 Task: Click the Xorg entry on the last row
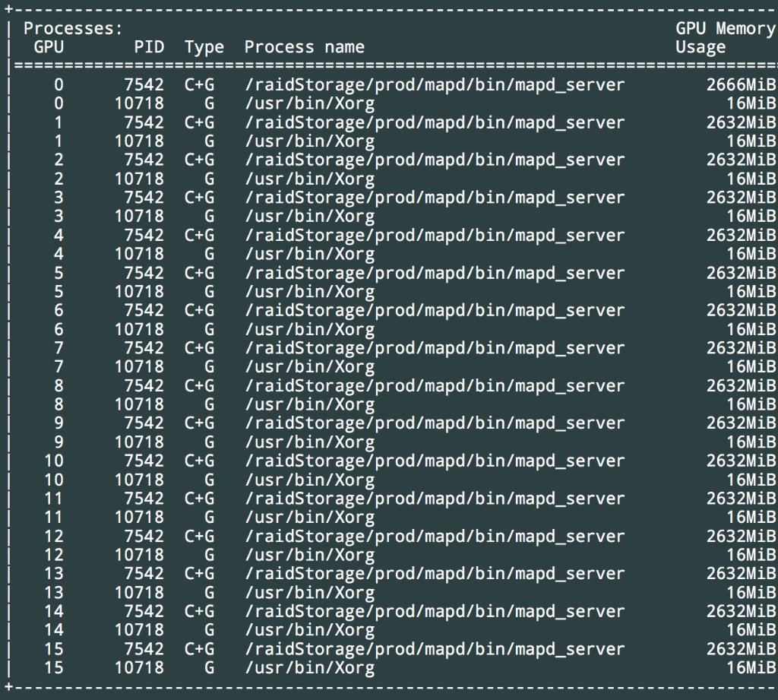tap(309, 667)
